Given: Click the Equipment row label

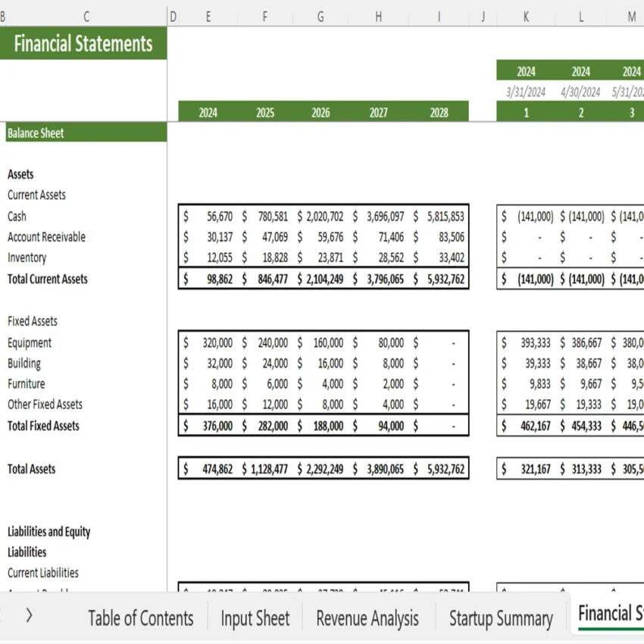Looking at the screenshot, I should pyautogui.click(x=30, y=342).
